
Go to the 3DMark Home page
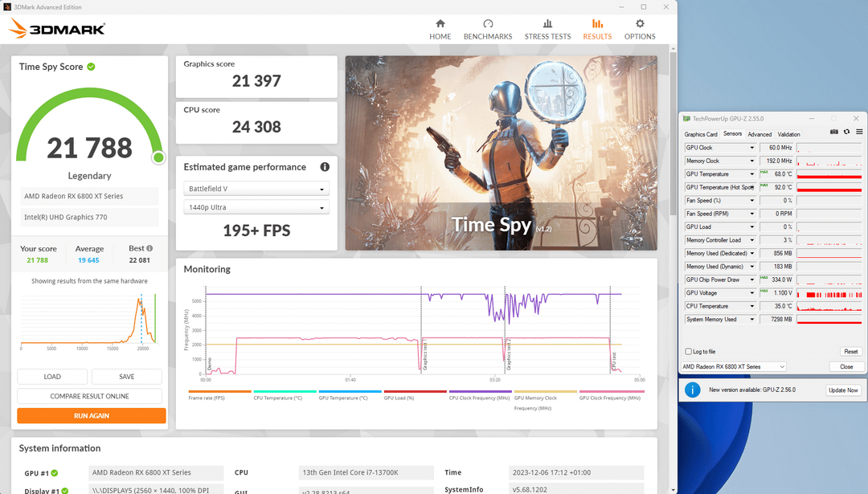(440, 30)
